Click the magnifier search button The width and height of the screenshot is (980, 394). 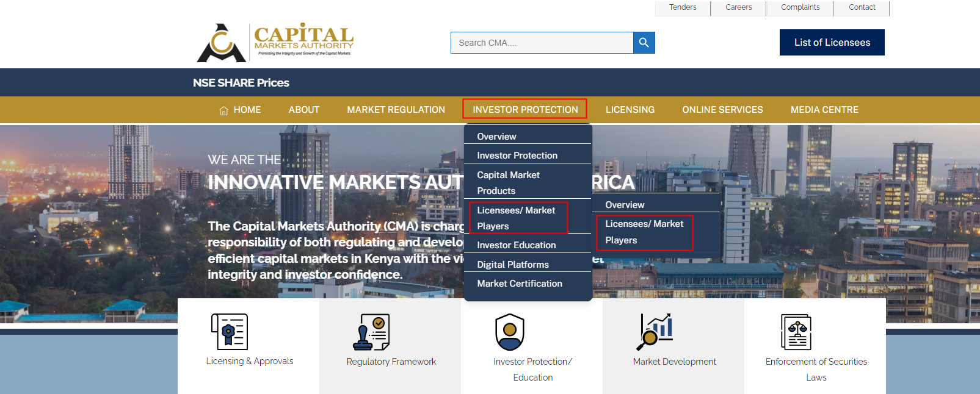coord(644,43)
